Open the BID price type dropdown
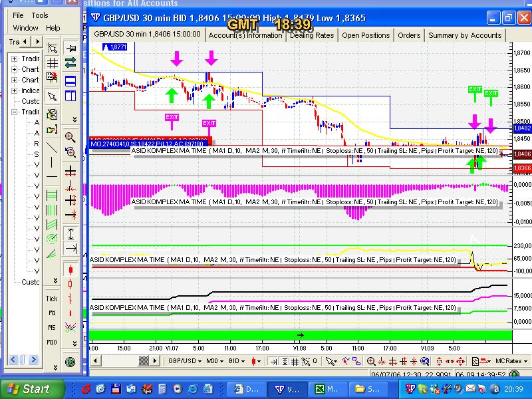The width and height of the screenshot is (532, 399). pos(237,361)
